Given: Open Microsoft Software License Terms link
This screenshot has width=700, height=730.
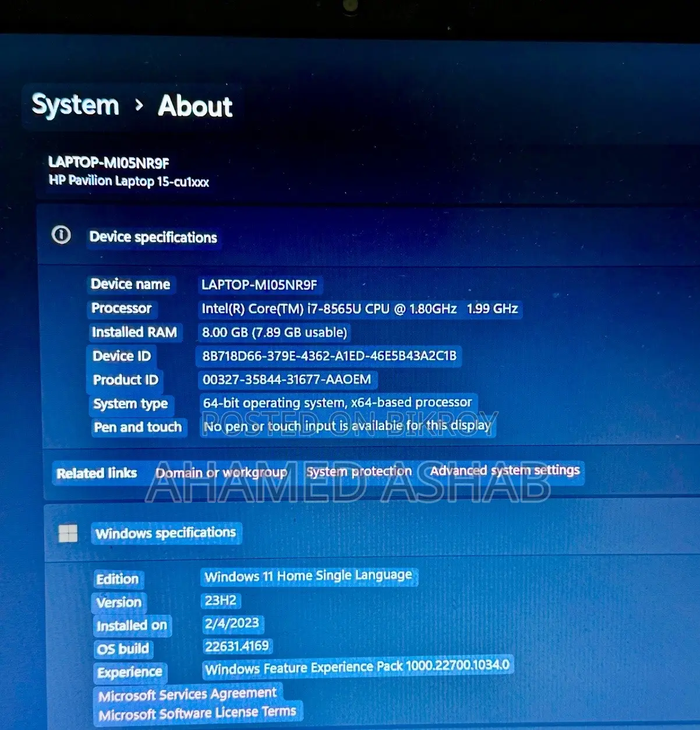Looking at the screenshot, I should click(x=197, y=713).
